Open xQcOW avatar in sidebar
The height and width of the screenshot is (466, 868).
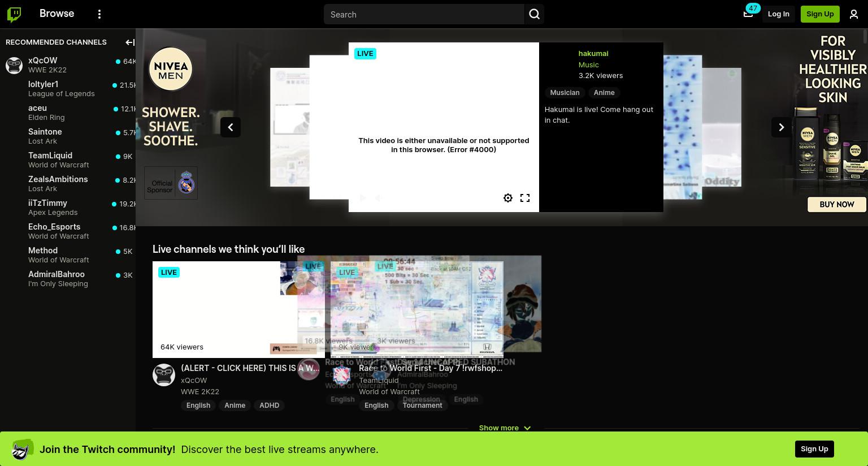[x=14, y=65]
